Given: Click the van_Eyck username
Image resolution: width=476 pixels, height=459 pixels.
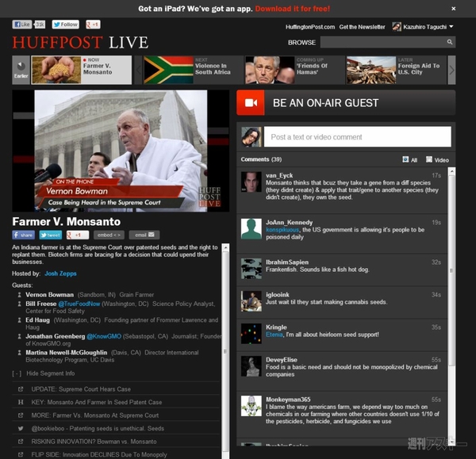Looking at the screenshot, I should (x=279, y=175).
